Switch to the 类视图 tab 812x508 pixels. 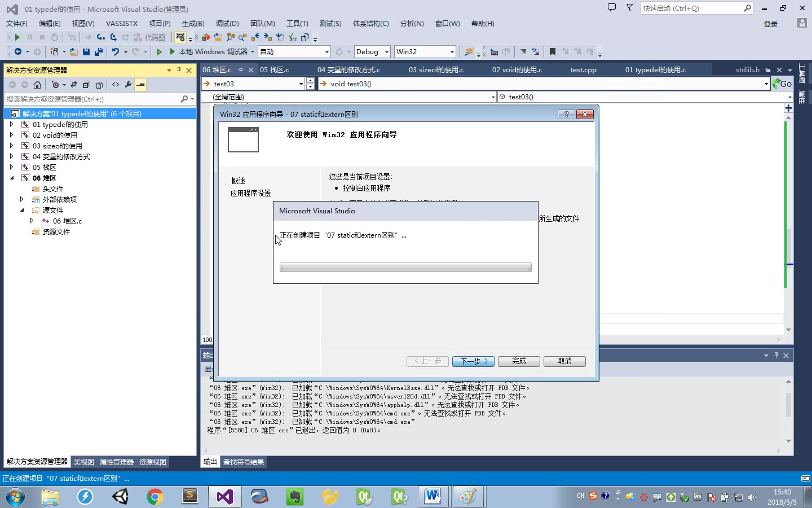point(83,462)
